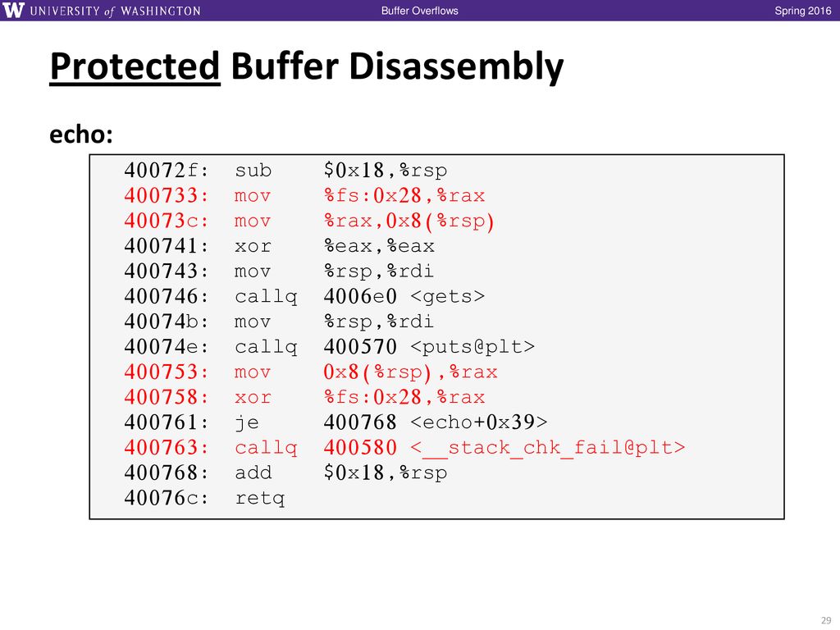Click the underlined word Protected in title
The height and width of the screenshot is (630, 840).
[x=135, y=66]
